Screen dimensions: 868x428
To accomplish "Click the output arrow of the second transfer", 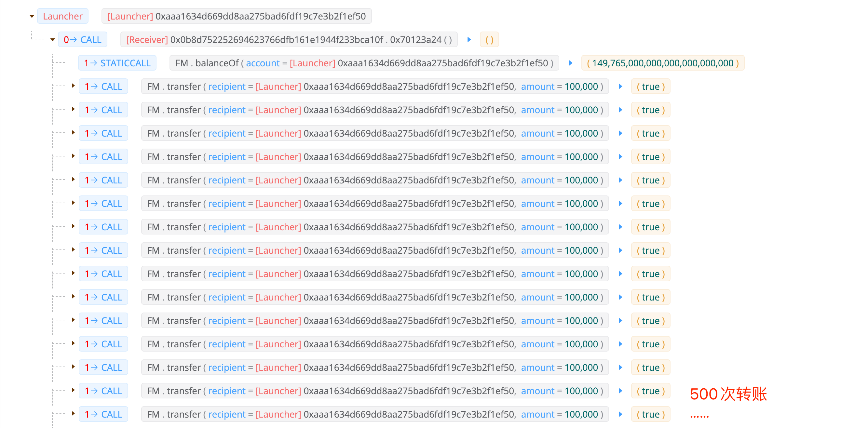I will point(620,110).
